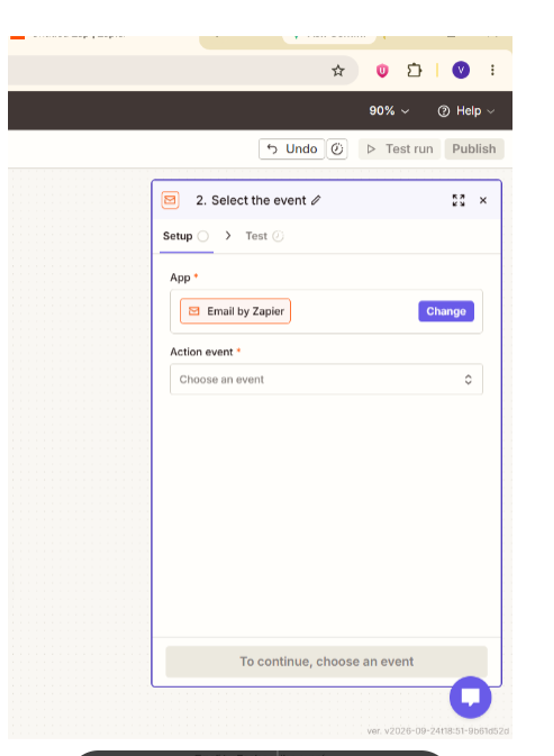Bookmark this page with the star icon

[x=338, y=70]
